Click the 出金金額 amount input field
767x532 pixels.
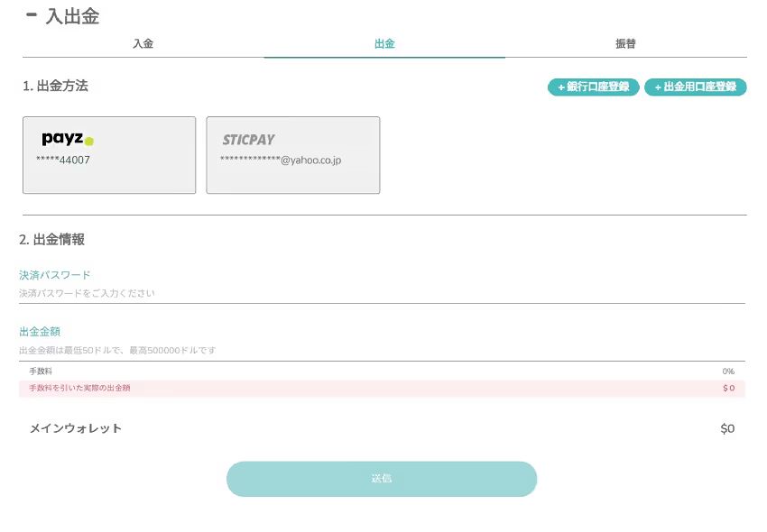tap(382, 350)
